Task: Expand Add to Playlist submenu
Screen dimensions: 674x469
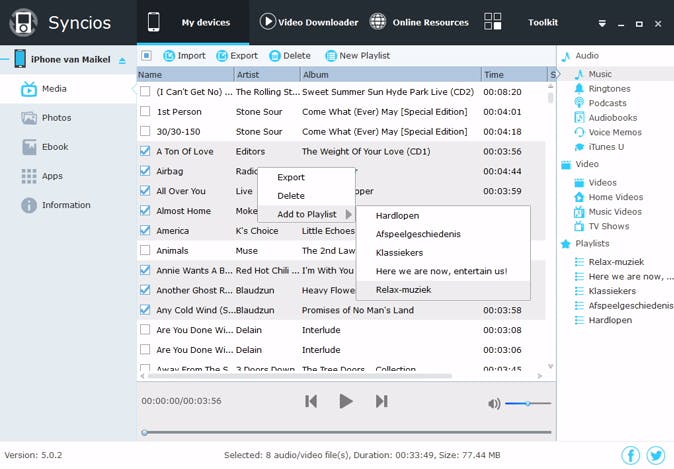Action: 307,214
